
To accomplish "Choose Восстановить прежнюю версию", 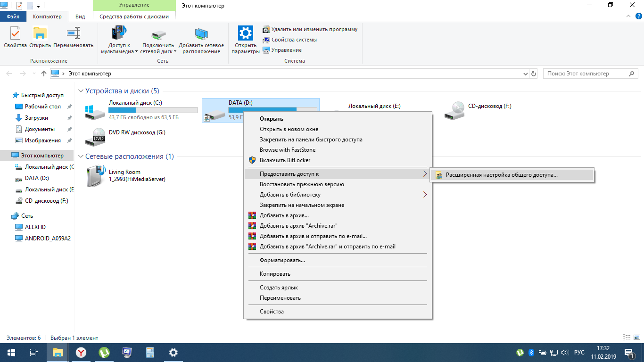I will pyautogui.click(x=338, y=184).
